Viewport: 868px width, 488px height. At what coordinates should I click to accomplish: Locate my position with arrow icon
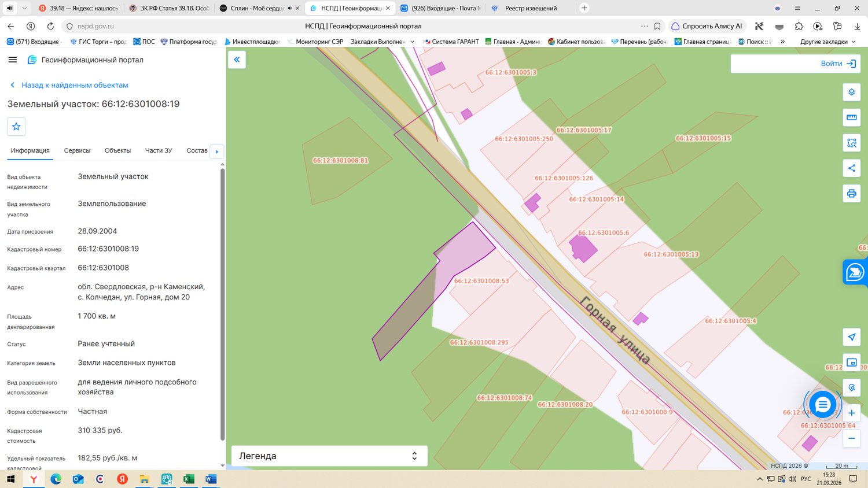(851, 337)
